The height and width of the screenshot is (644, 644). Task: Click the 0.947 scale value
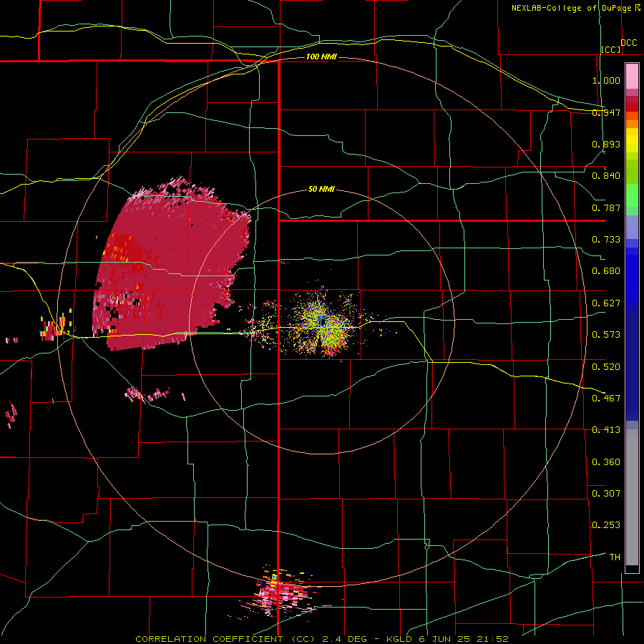[x=606, y=112]
